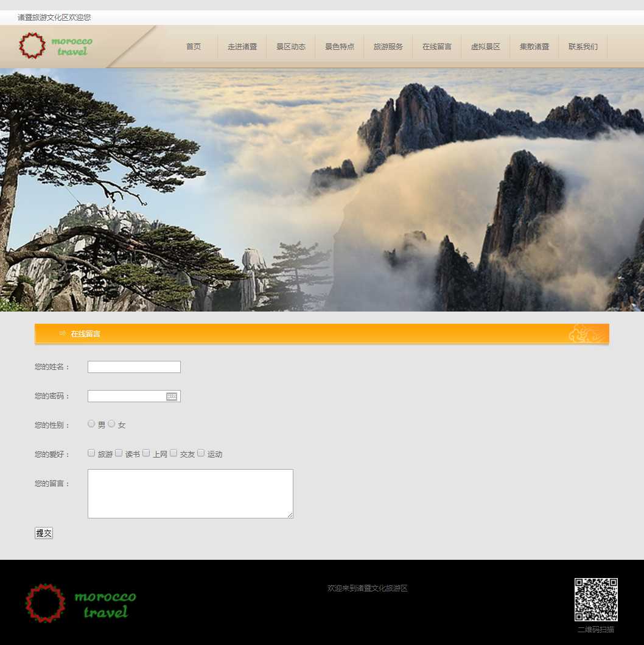Image resolution: width=644 pixels, height=645 pixels.
Task: Go to 景区动态 in navigation bar
Action: click(x=291, y=47)
